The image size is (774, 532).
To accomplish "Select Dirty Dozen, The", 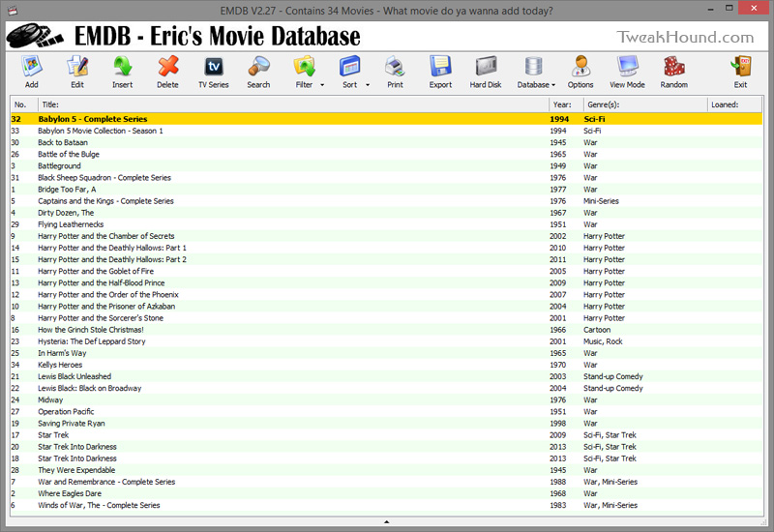I will point(386,213).
